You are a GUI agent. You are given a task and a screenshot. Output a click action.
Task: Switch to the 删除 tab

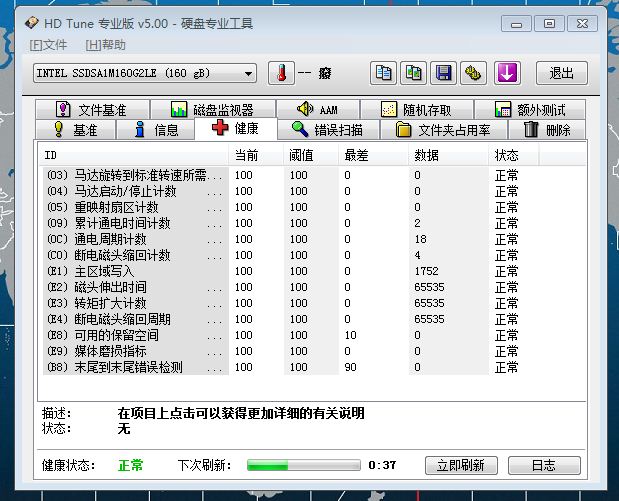(x=547, y=129)
